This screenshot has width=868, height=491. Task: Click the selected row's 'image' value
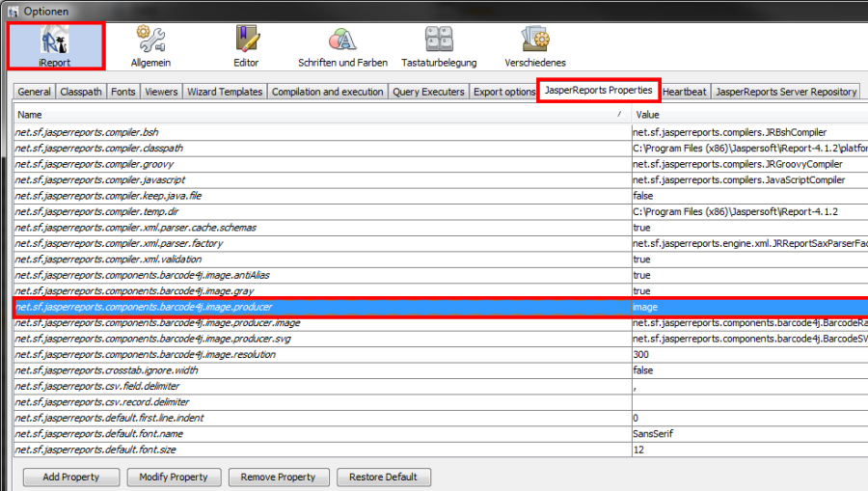[750, 307]
